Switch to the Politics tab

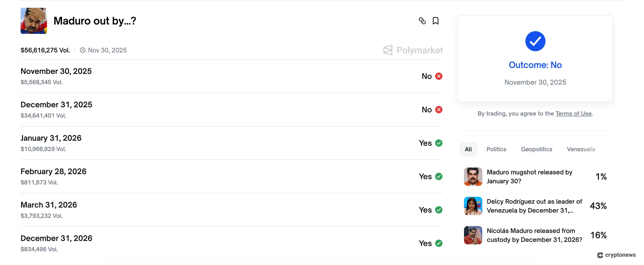[x=496, y=149]
